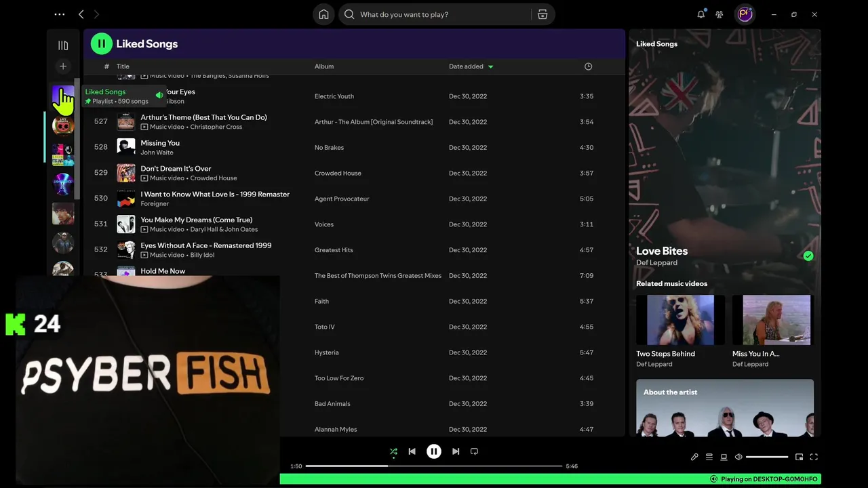Sort by duration clock icon column
Image resolution: width=868 pixels, height=488 pixels.
588,66
